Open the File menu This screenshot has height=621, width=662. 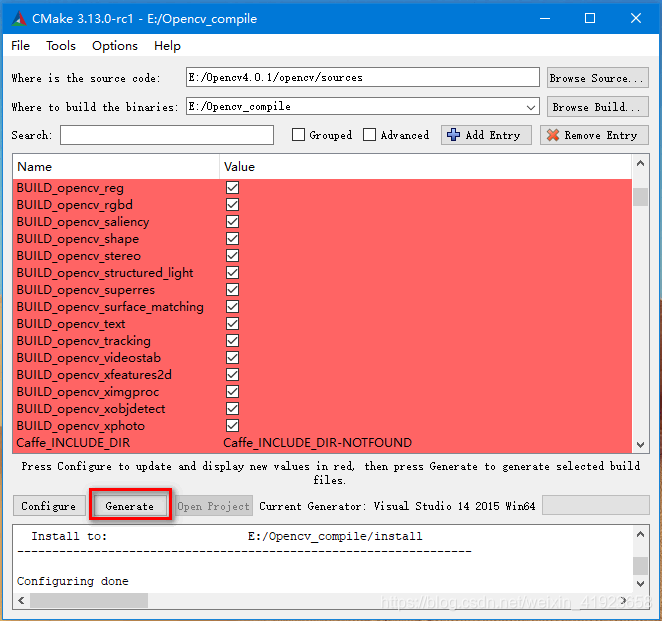(20, 46)
